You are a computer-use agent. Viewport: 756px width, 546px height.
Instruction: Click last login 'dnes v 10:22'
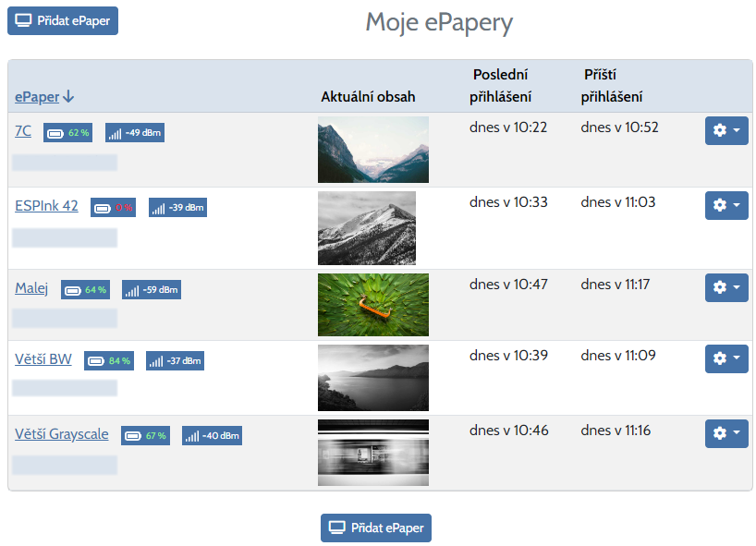pos(508,127)
